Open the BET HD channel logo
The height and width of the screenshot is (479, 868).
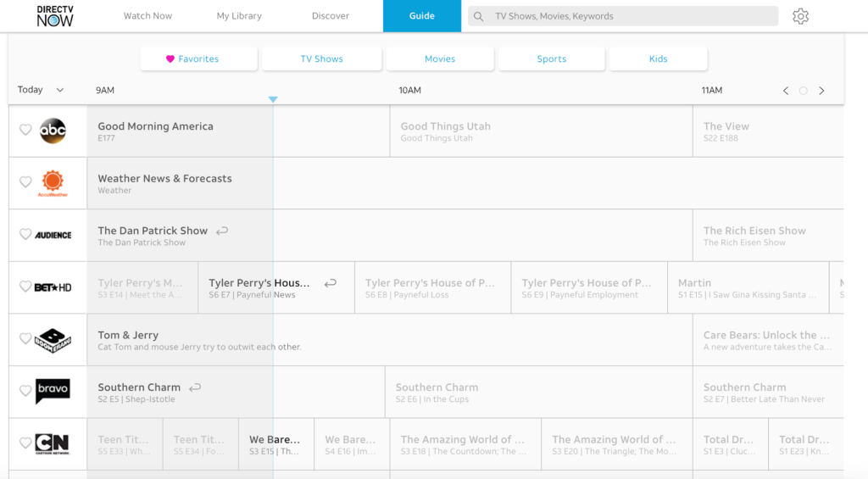[53, 287]
